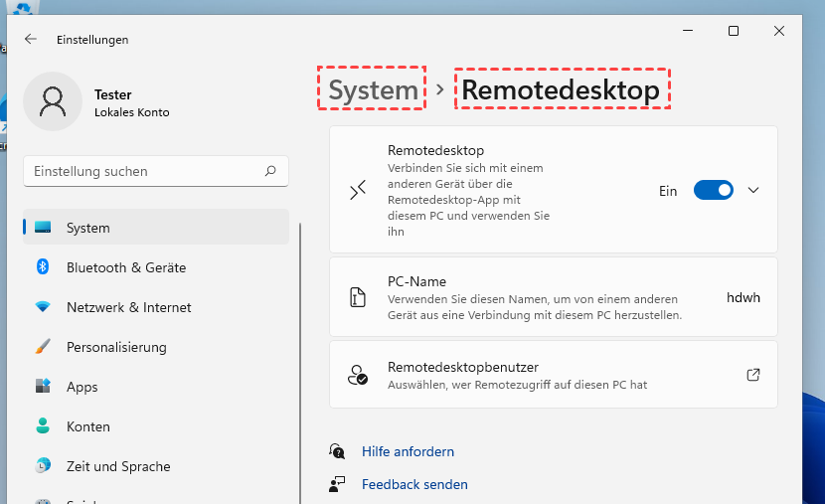Click the sidebar vertical scrollbar

coord(300,358)
